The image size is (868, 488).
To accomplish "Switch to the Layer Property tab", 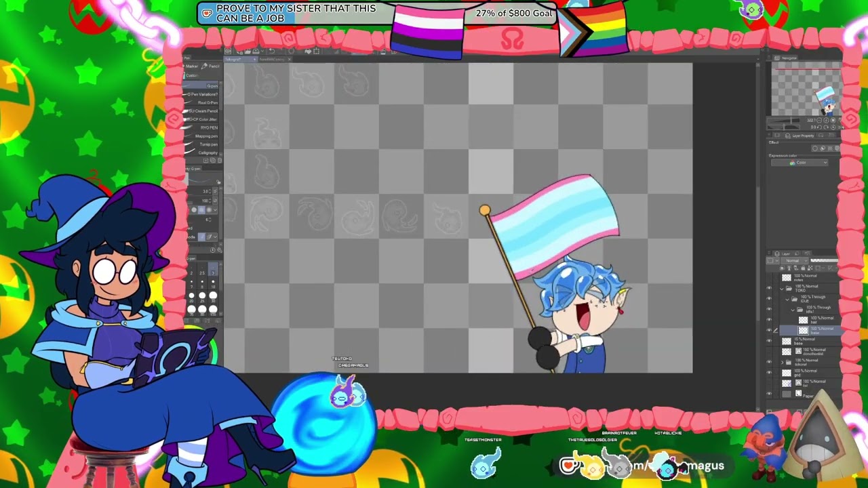I will [800, 136].
